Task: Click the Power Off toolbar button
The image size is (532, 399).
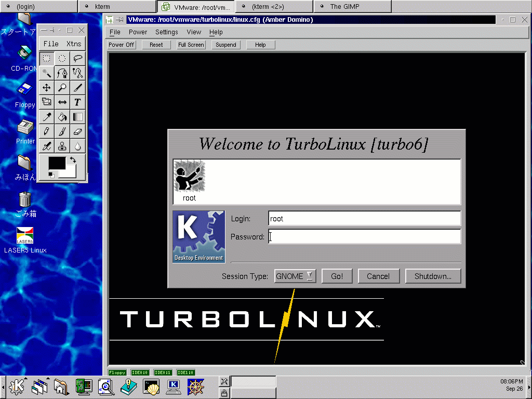Action: point(122,45)
